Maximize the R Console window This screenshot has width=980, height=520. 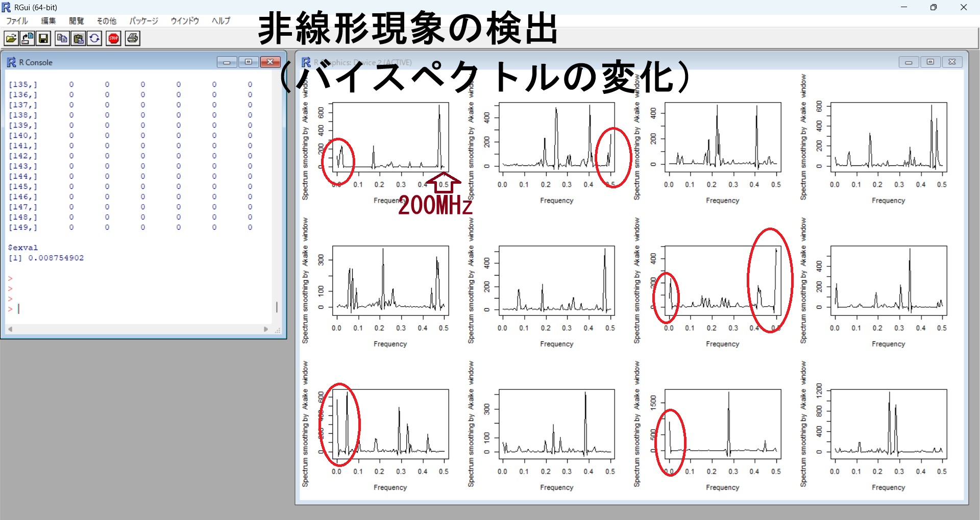(x=249, y=62)
